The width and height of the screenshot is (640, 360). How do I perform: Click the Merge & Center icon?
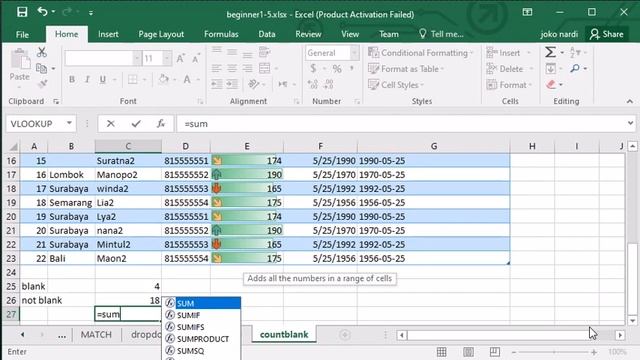(264, 68)
